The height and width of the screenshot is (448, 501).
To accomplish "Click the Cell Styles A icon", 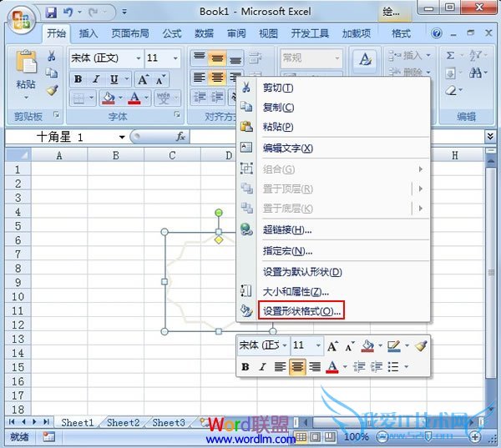I will [x=365, y=59].
